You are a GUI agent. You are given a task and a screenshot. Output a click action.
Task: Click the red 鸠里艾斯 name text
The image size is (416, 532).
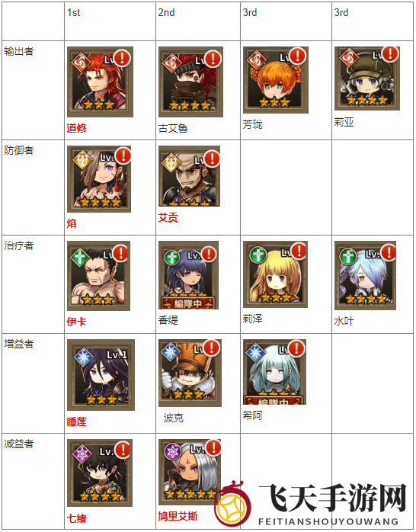pyautogui.click(x=178, y=516)
